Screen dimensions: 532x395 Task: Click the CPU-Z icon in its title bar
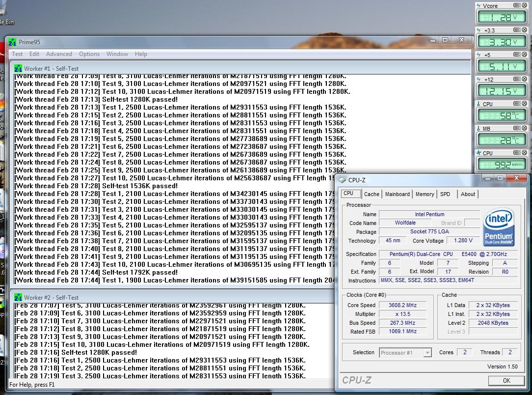pyautogui.click(x=343, y=180)
